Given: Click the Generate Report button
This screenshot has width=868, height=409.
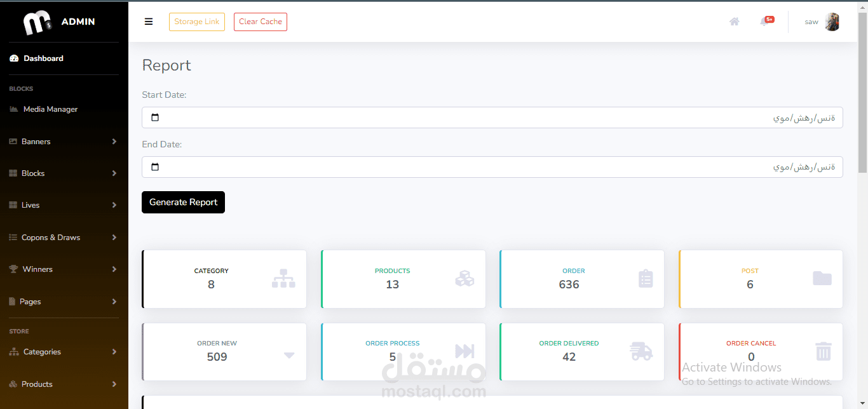Looking at the screenshot, I should coord(183,202).
